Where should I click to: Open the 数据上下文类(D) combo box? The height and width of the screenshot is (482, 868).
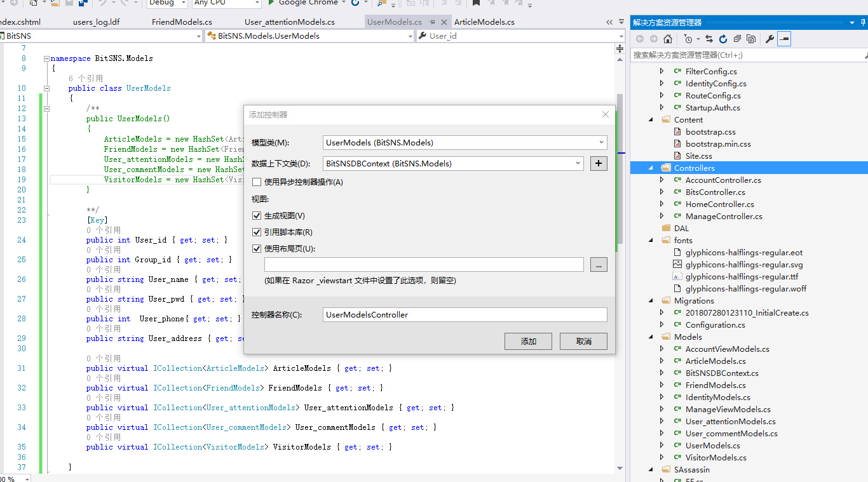point(453,163)
